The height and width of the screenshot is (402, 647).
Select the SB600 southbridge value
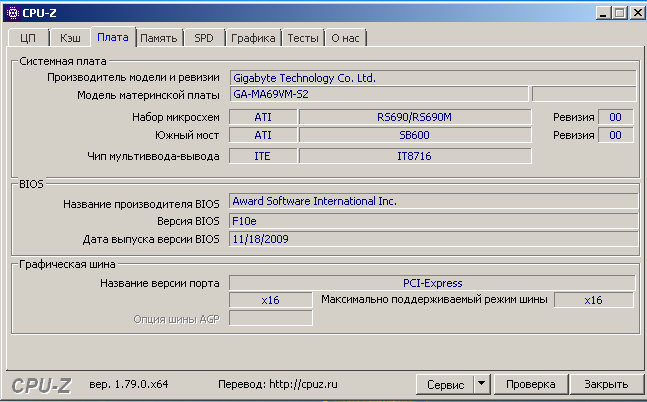pos(415,135)
